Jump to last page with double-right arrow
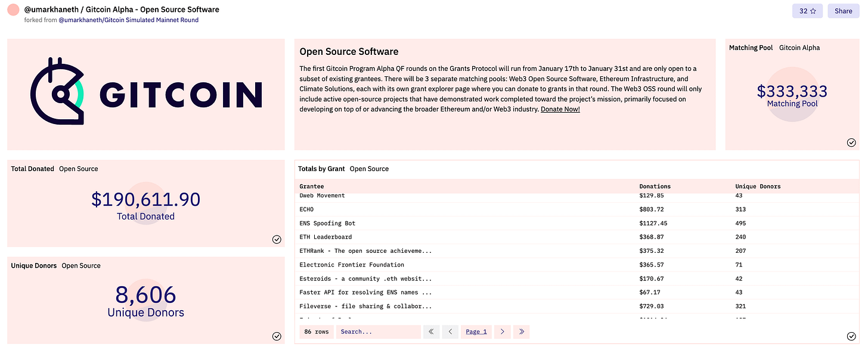The width and height of the screenshot is (868, 350). click(522, 332)
